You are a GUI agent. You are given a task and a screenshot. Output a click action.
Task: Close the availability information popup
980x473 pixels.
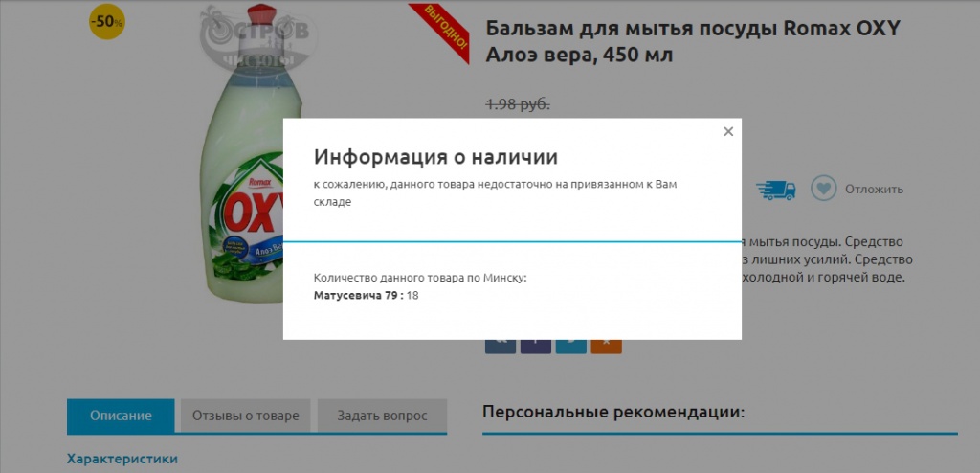[x=728, y=132]
